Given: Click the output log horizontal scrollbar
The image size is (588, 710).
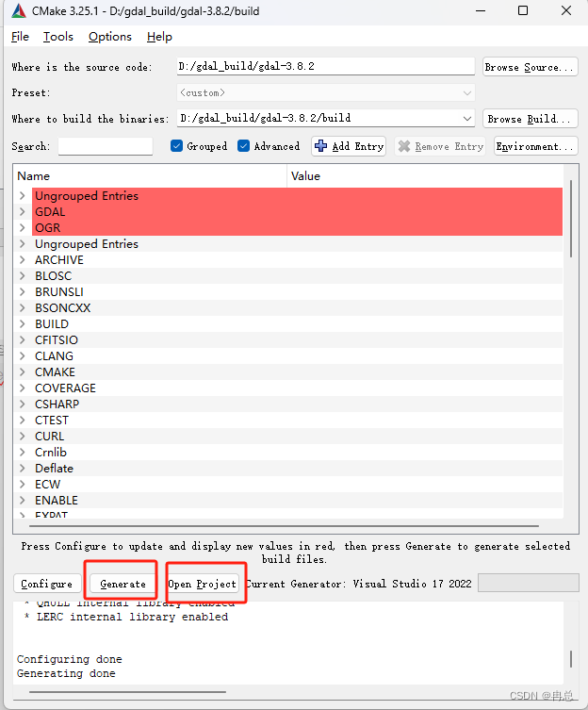Looking at the screenshot, I should pyautogui.click(x=127, y=692).
